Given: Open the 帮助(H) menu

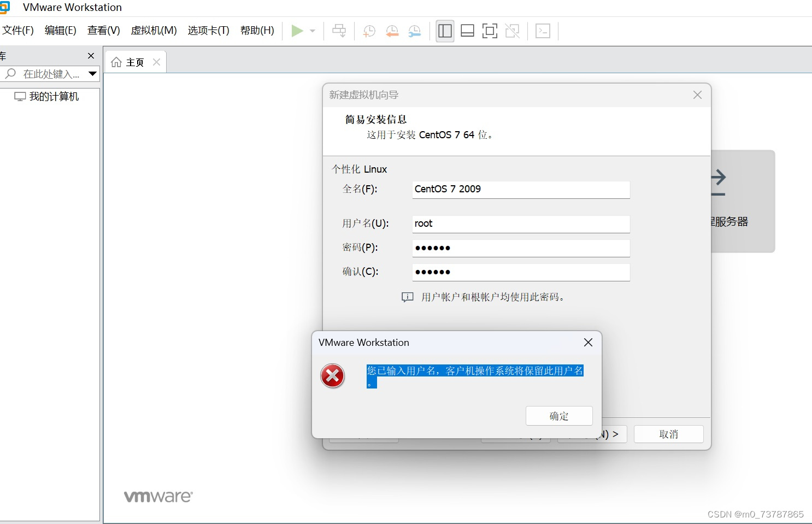Looking at the screenshot, I should tap(257, 31).
